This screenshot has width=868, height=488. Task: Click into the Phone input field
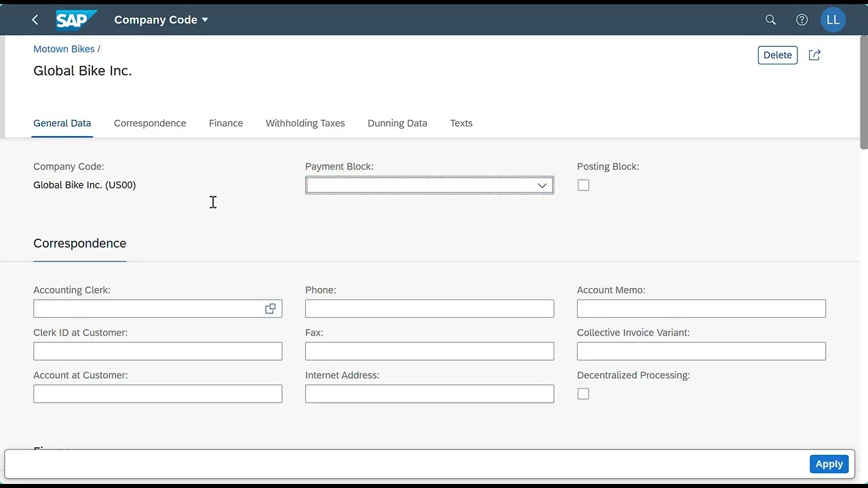(x=429, y=308)
